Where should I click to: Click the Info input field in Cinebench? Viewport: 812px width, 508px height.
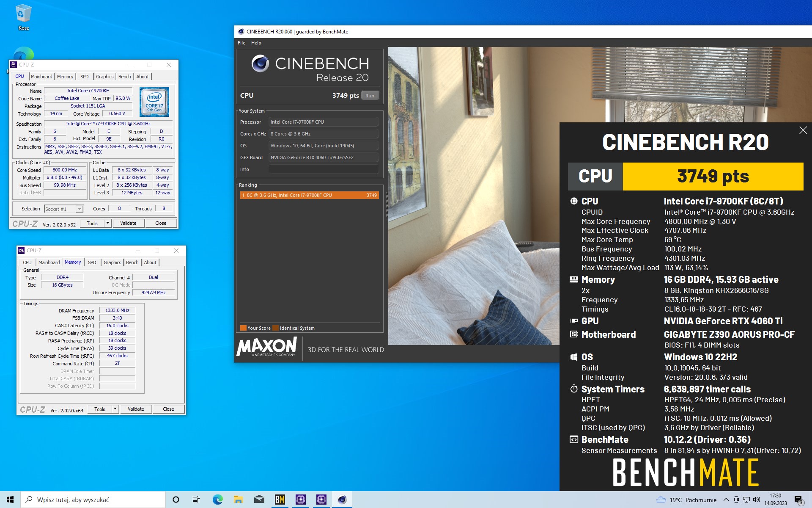coord(324,169)
